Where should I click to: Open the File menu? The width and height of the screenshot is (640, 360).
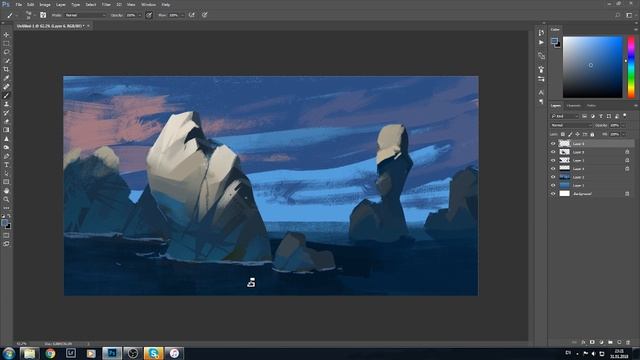(19, 4)
